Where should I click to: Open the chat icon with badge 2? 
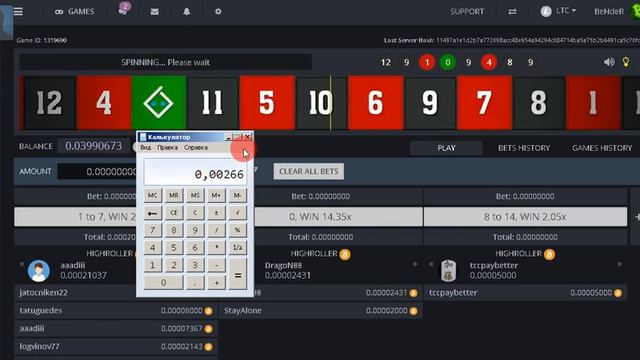124,9
